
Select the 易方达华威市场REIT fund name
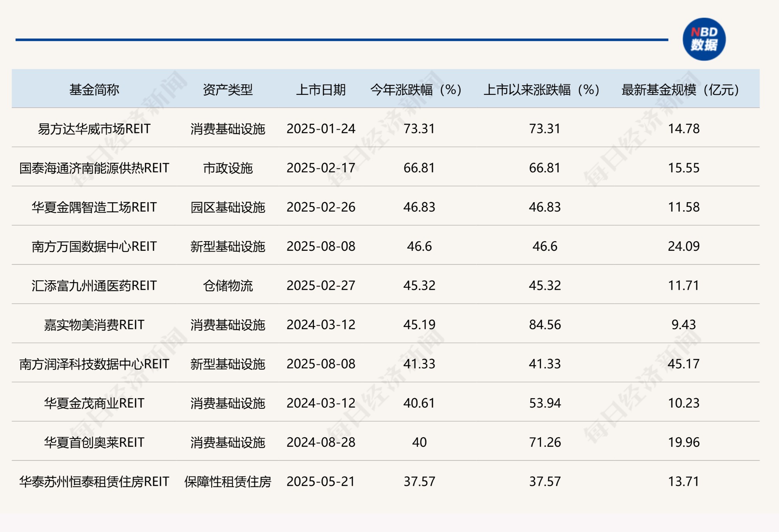click(x=94, y=129)
